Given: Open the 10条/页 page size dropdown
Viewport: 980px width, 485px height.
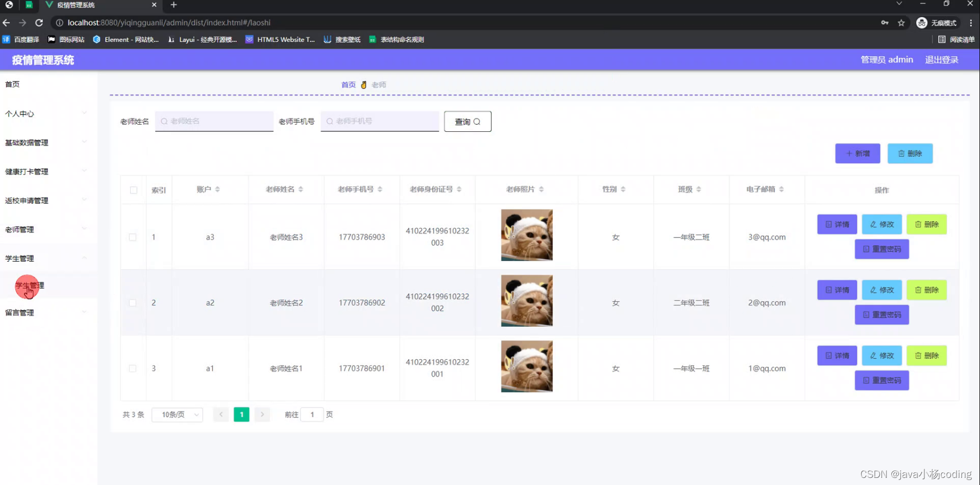Looking at the screenshot, I should point(177,415).
